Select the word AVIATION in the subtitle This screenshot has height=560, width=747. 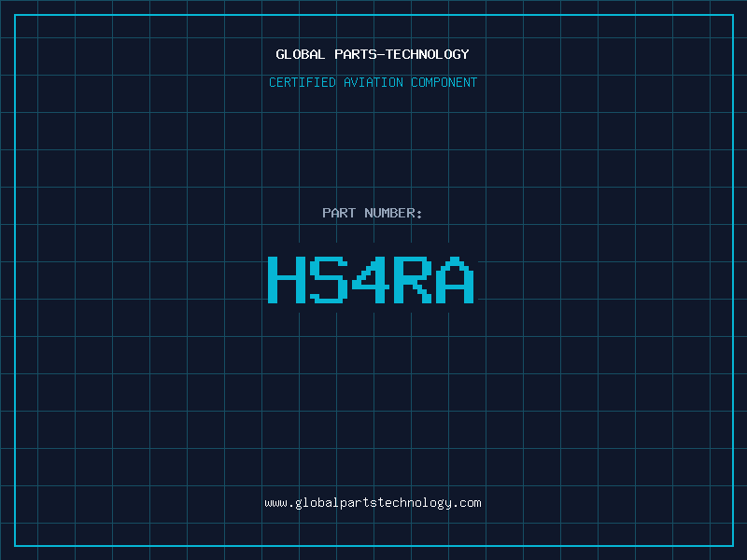click(x=374, y=82)
